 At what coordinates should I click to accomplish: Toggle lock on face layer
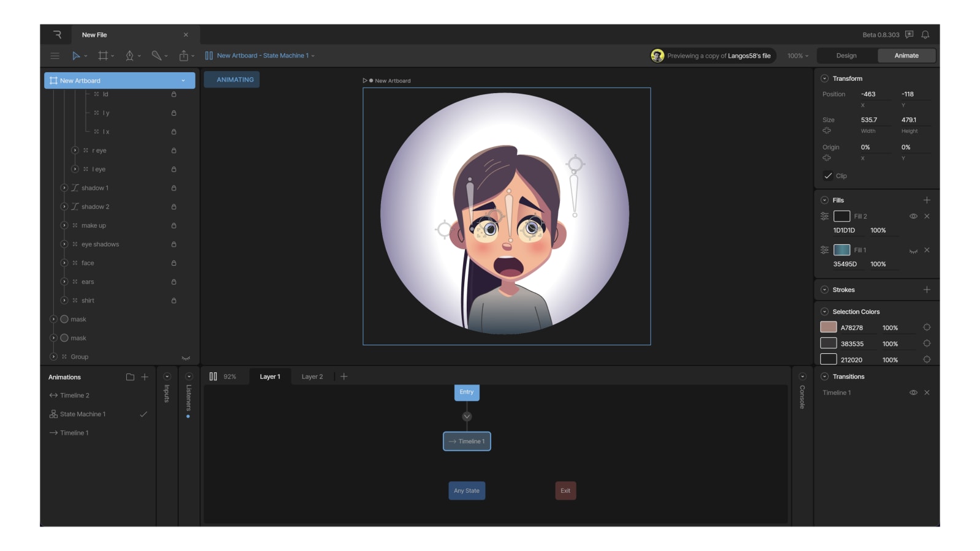pos(174,263)
